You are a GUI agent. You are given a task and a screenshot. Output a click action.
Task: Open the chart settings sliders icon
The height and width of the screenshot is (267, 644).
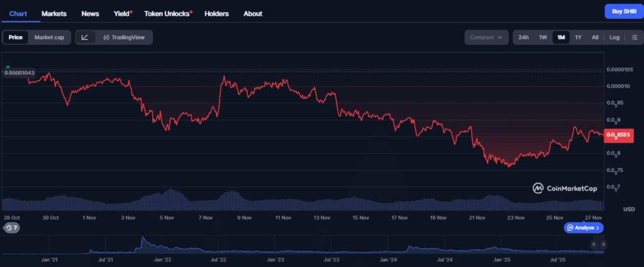click(x=634, y=38)
